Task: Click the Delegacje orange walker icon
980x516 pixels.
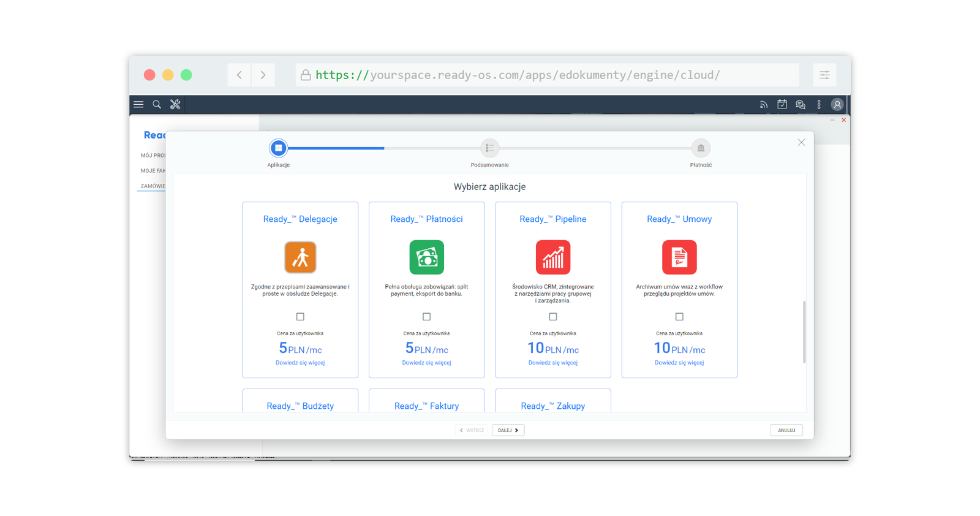Action: [x=300, y=257]
